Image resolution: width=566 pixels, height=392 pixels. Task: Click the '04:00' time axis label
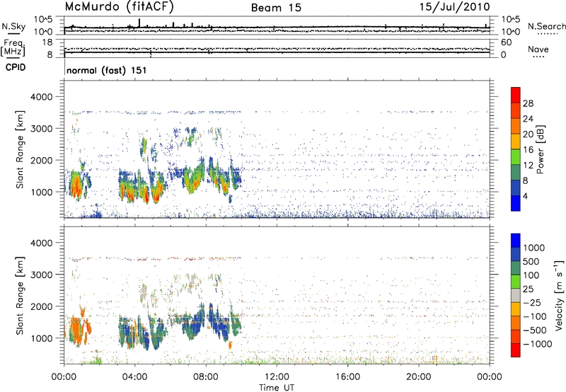click(x=135, y=377)
